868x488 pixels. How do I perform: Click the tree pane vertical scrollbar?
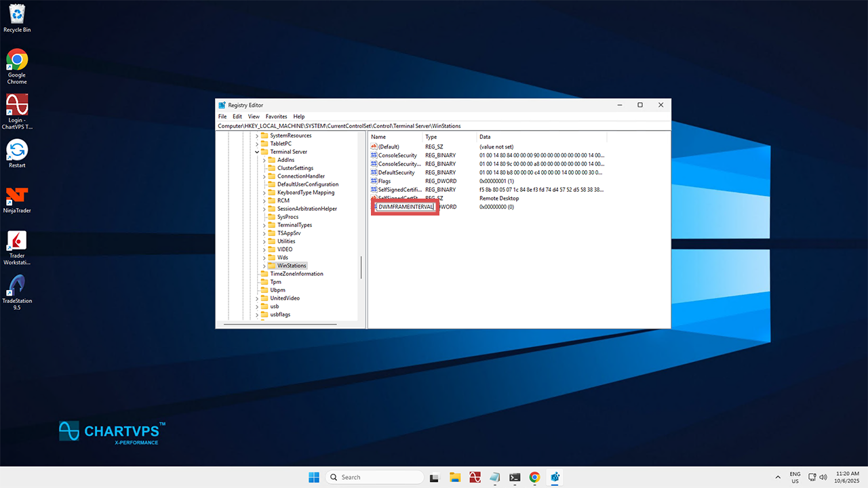[x=361, y=267]
